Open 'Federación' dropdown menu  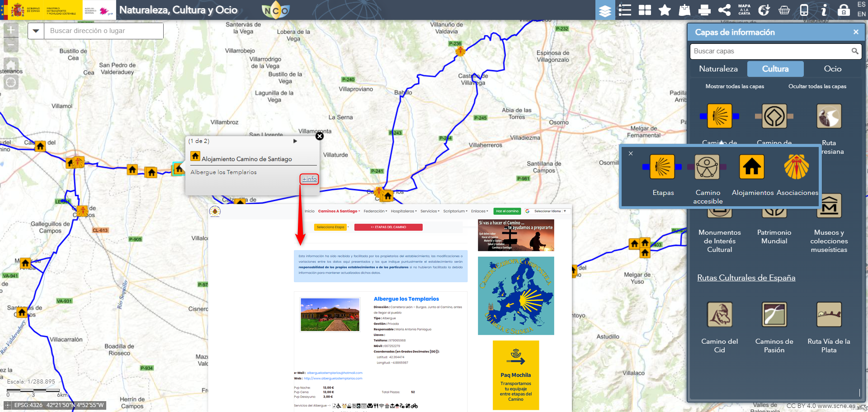[375, 211]
